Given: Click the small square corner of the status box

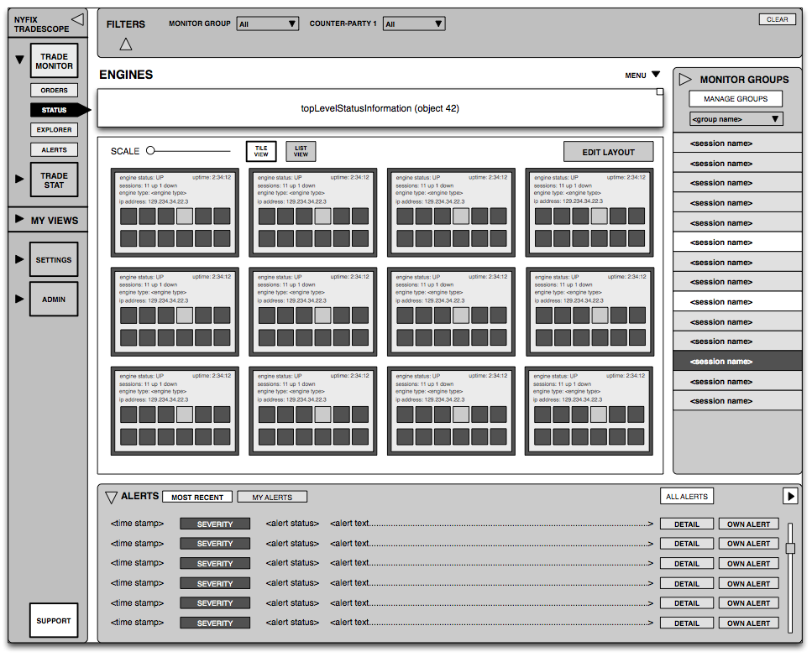Looking at the screenshot, I should click(x=660, y=91).
